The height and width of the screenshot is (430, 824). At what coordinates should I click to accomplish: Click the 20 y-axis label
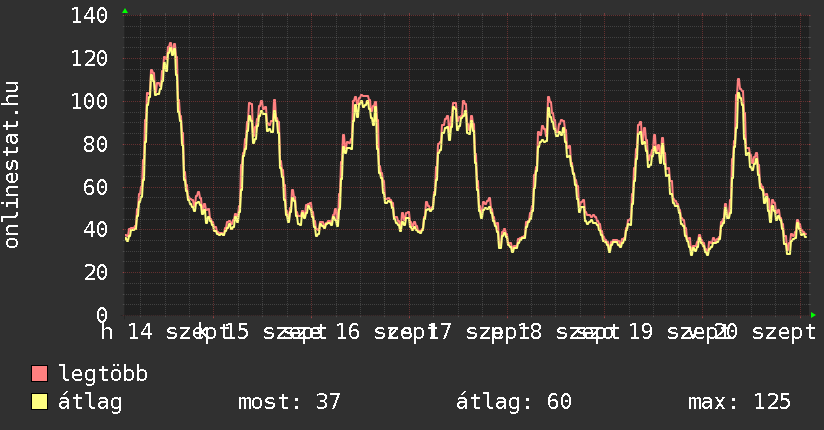[x=96, y=272]
